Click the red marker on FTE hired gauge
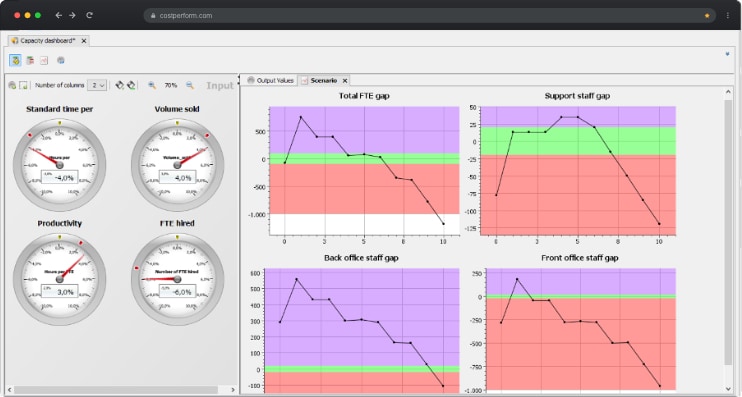The width and height of the screenshot is (742, 397). coord(137,268)
